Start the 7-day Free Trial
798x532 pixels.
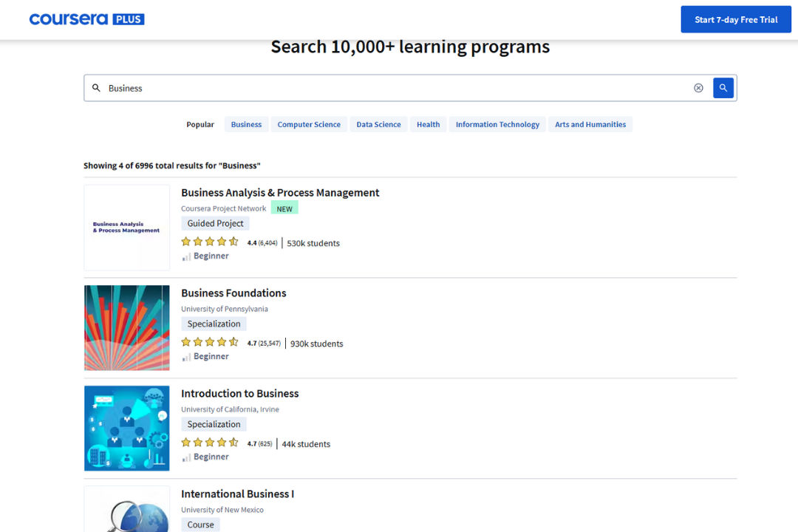[736, 19]
